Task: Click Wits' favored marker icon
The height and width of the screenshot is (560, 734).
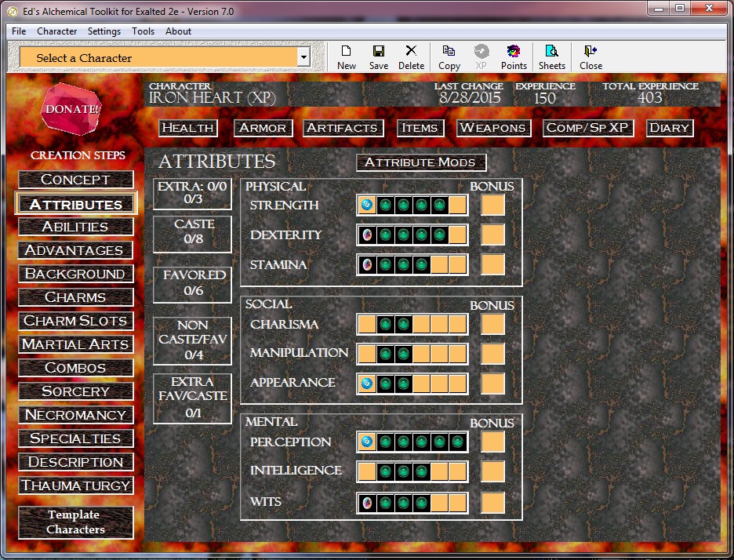Action: click(367, 503)
